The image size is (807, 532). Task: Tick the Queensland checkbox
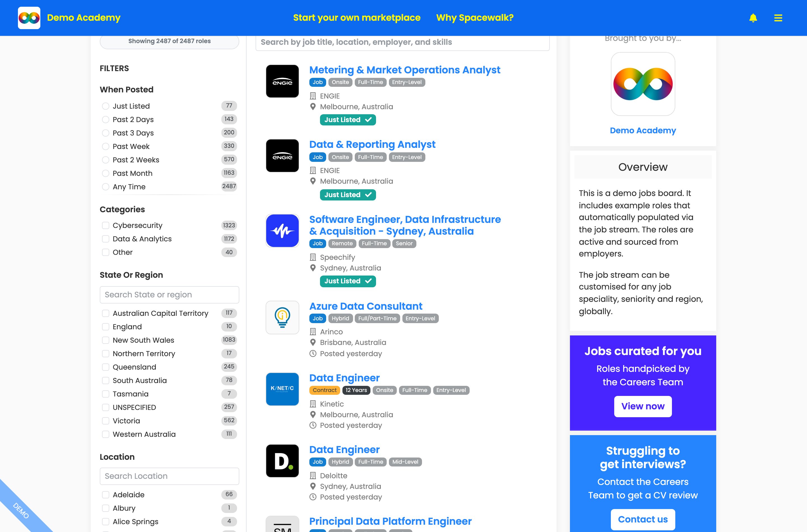click(106, 367)
